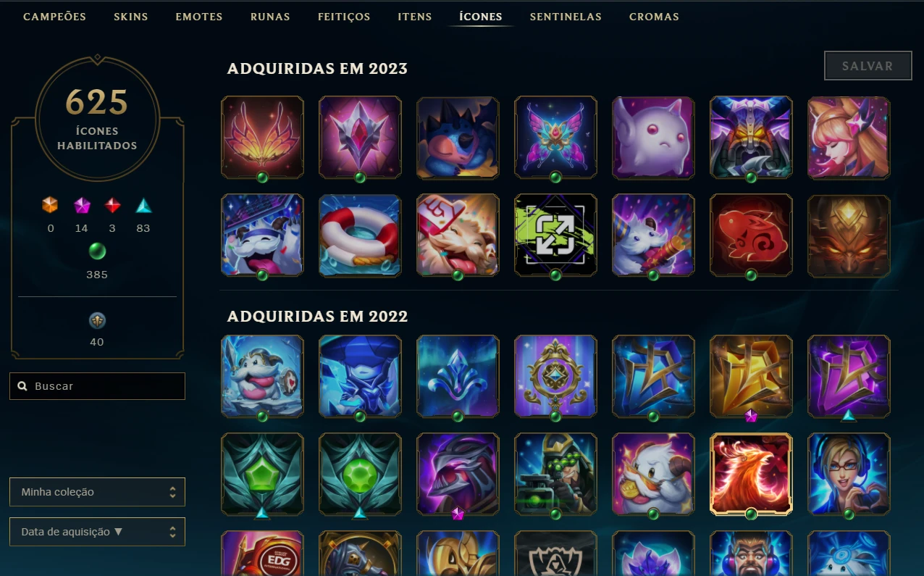924x576 pixels.
Task: Select the red phoenix summoner icon
Action: pos(751,474)
